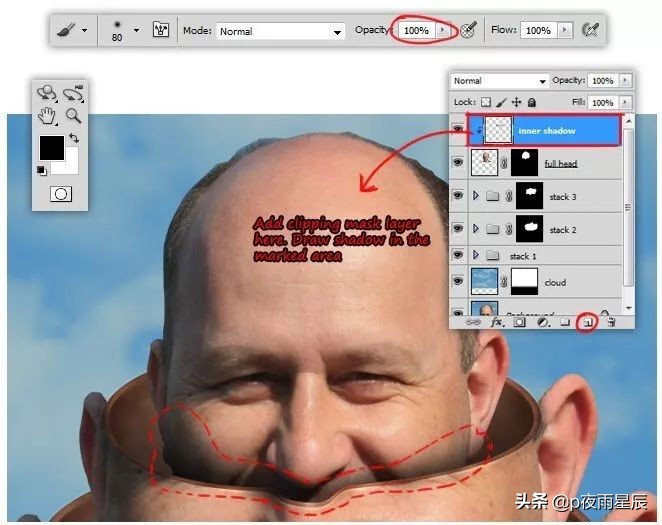
Task: Expand the stack 1 group
Action: (x=476, y=256)
